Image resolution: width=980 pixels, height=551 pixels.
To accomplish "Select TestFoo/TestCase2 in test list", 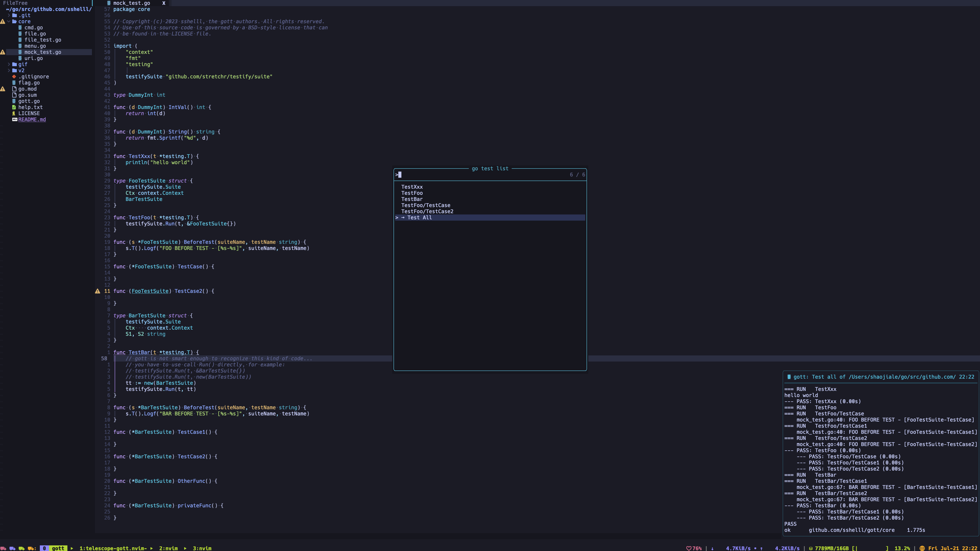I will click(x=427, y=212).
